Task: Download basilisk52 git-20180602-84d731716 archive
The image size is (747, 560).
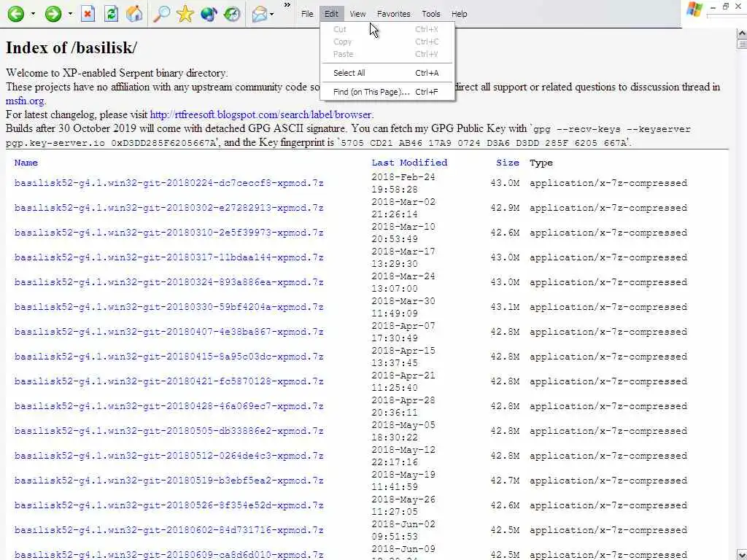Action: click(169, 529)
